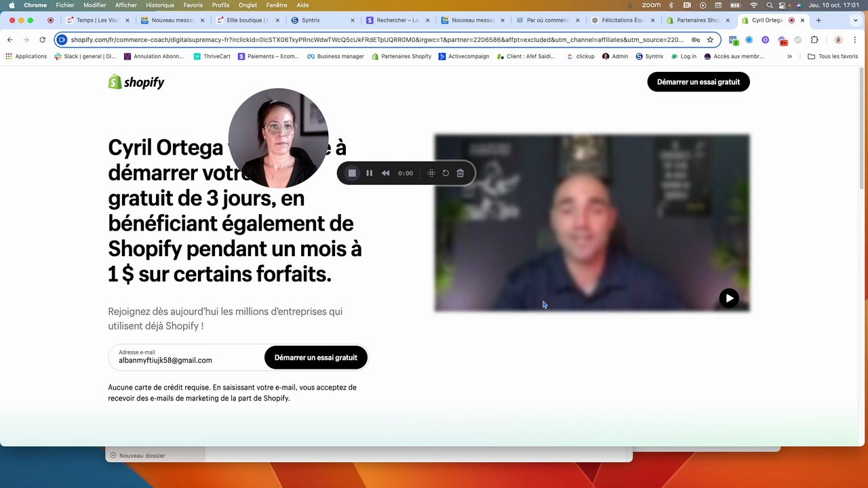The height and width of the screenshot is (488, 868).
Task: Click the Shopify logo
Action: [x=136, y=82]
